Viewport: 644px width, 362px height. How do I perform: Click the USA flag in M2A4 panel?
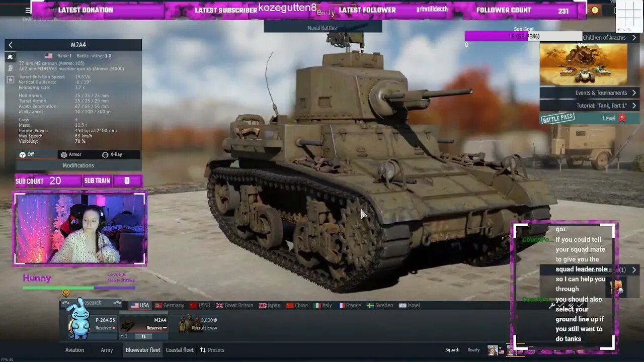click(x=48, y=56)
